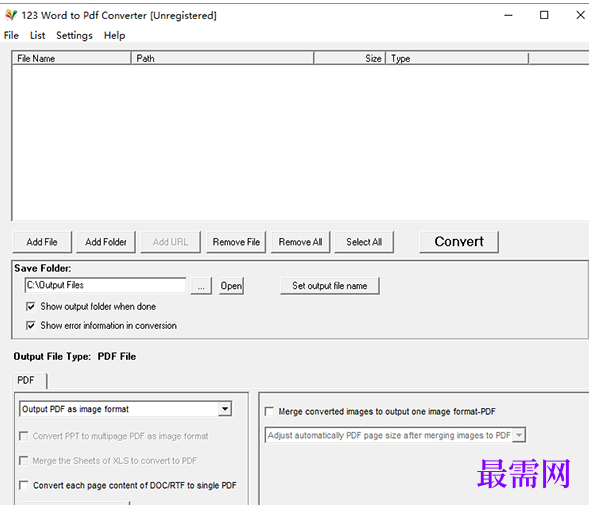Maximize the converter window
This screenshot has height=505, width=589.
pos(544,15)
